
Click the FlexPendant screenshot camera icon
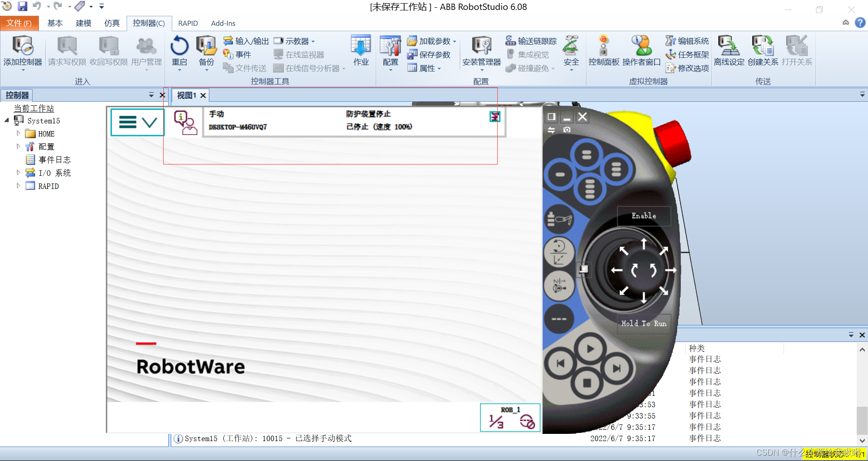[566, 130]
